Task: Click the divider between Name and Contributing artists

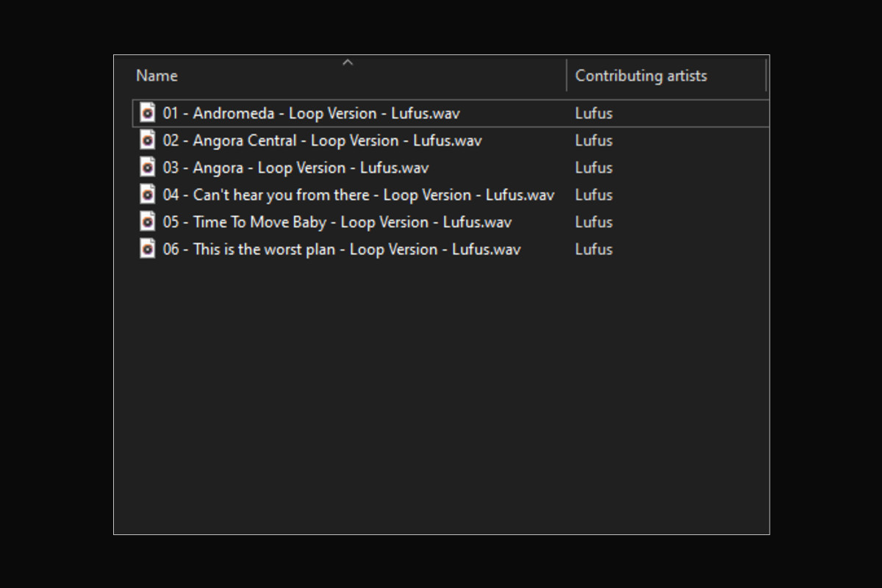Action: (x=567, y=76)
